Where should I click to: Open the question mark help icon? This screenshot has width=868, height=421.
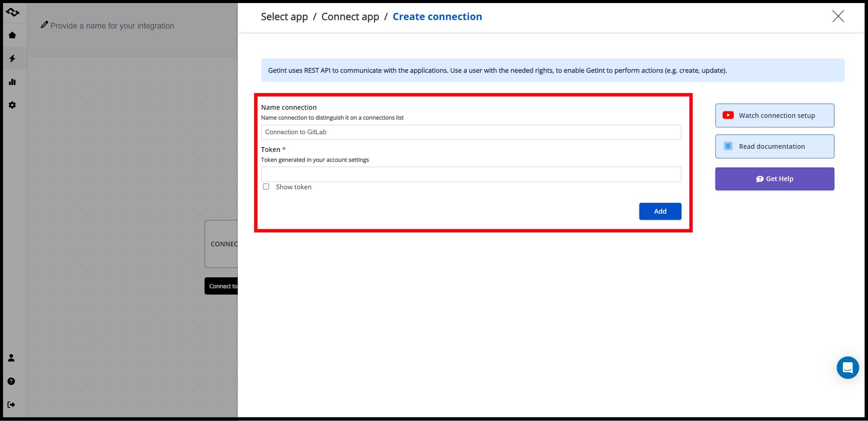click(11, 381)
